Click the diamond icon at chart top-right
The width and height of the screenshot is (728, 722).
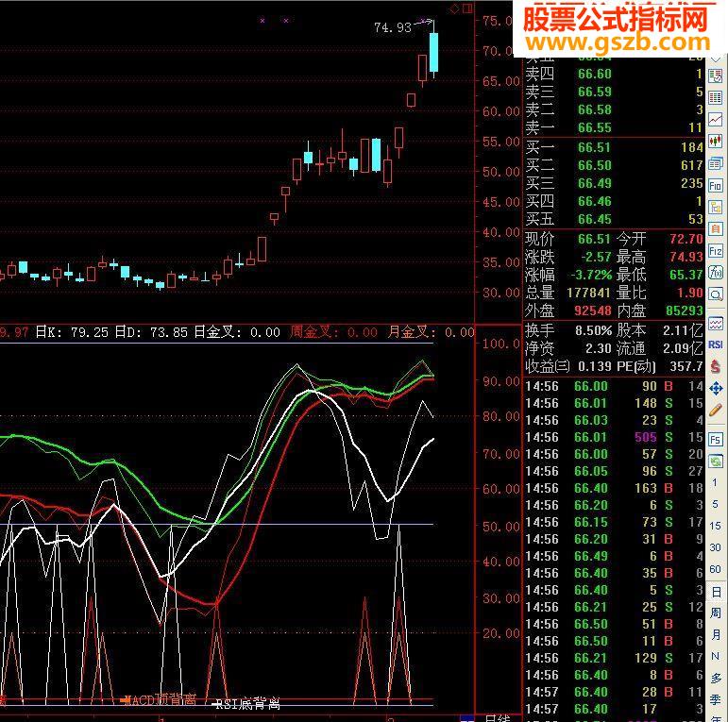pos(454,8)
